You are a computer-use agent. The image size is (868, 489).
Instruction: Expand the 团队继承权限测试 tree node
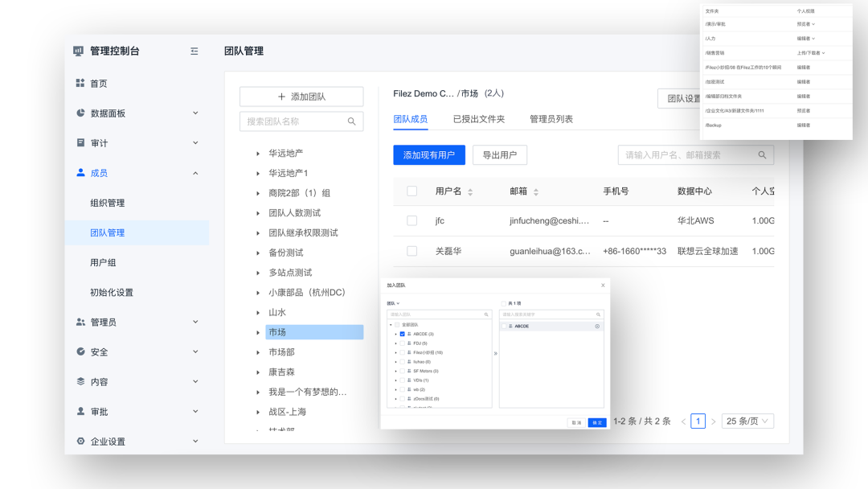[x=258, y=233]
